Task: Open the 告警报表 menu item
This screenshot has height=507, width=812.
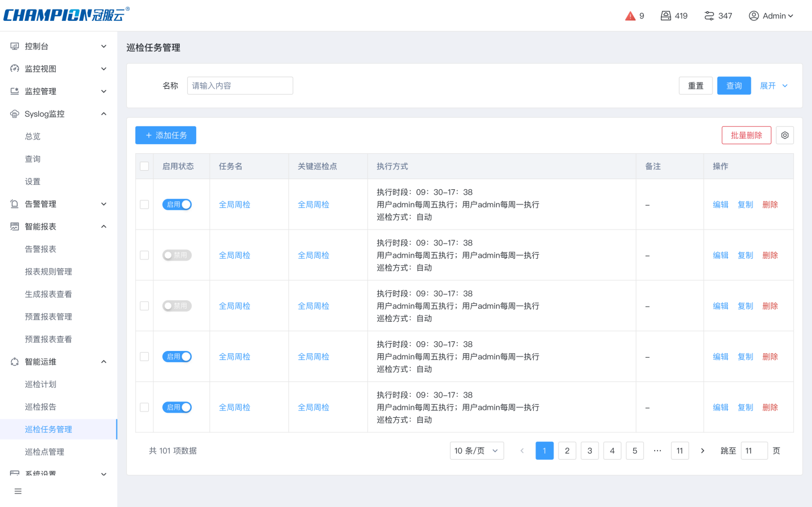Action: click(40, 249)
